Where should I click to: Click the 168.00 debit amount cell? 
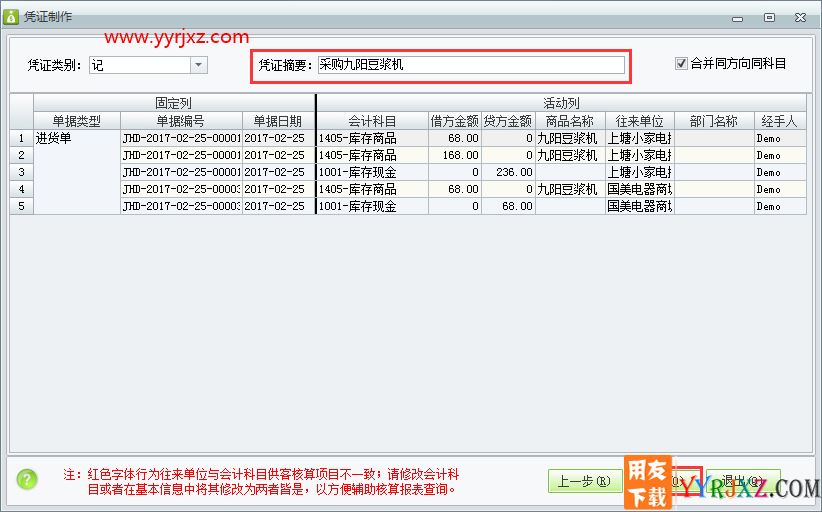(455, 155)
